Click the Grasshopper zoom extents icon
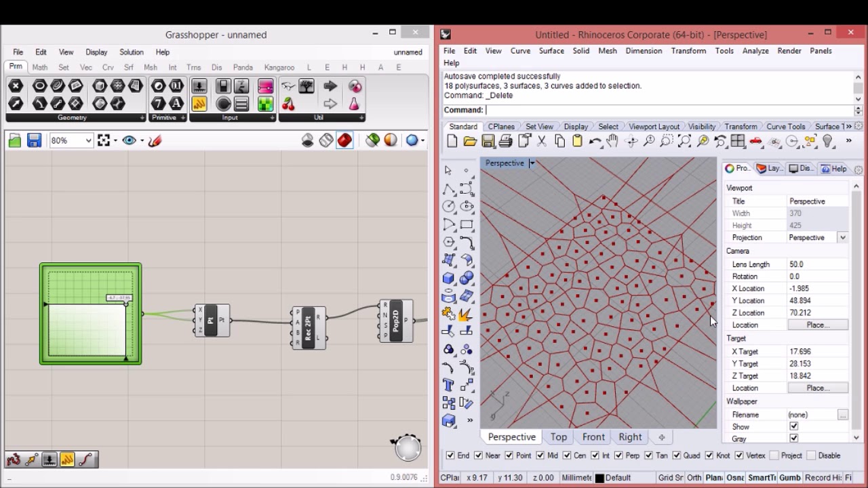The image size is (868, 488). point(103,140)
